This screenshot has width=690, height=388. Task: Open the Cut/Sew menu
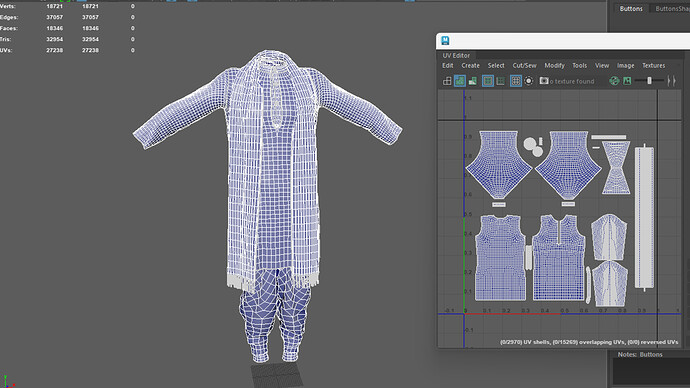coord(525,66)
